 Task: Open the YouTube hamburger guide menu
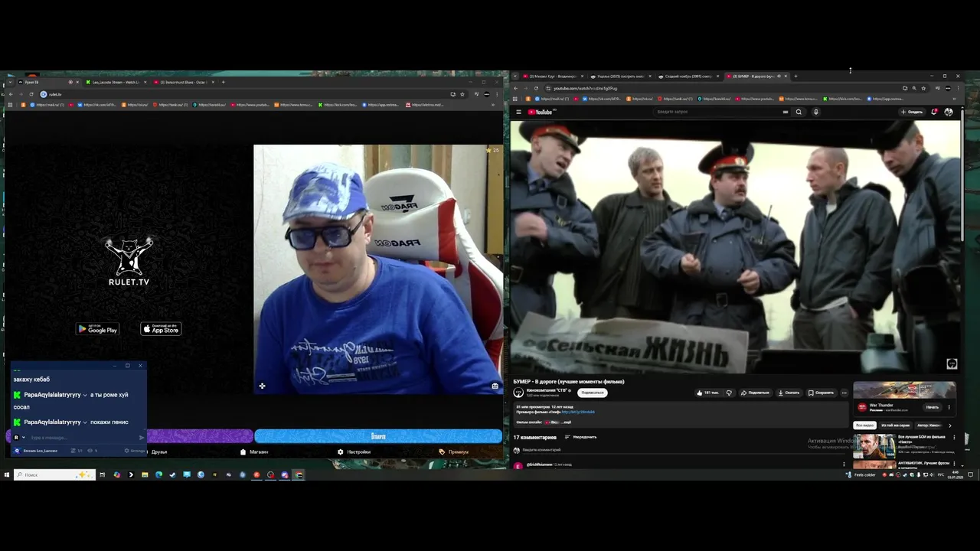coord(518,112)
